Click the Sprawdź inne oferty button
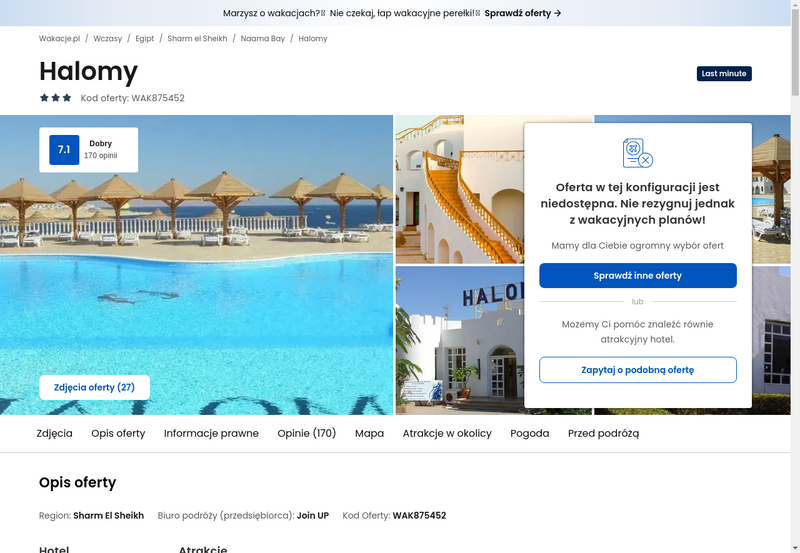Image resolution: width=800 pixels, height=553 pixels. click(x=638, y=275)
